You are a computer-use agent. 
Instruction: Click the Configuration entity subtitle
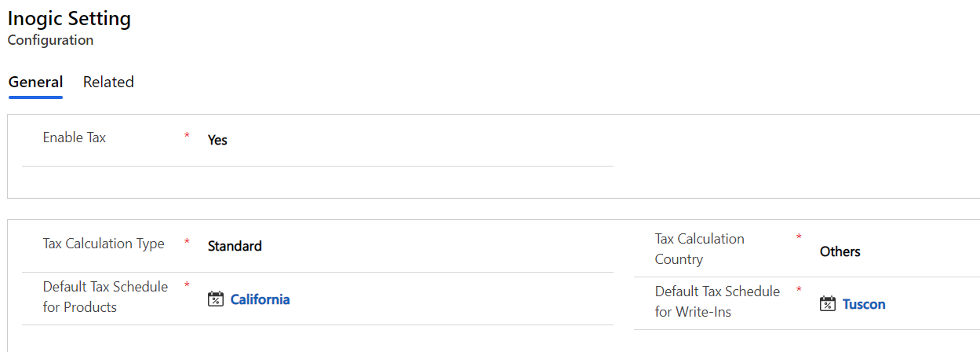coord(50,40)
